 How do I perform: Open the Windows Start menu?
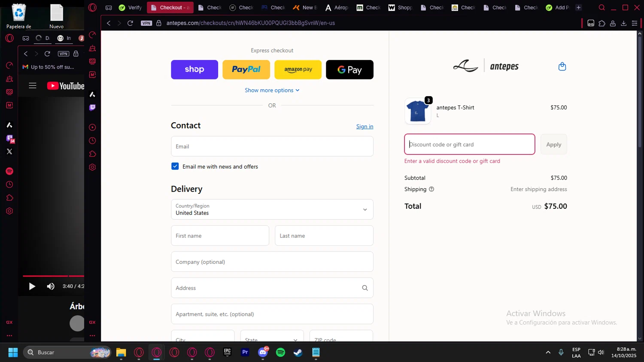click(x=13, y=352)
